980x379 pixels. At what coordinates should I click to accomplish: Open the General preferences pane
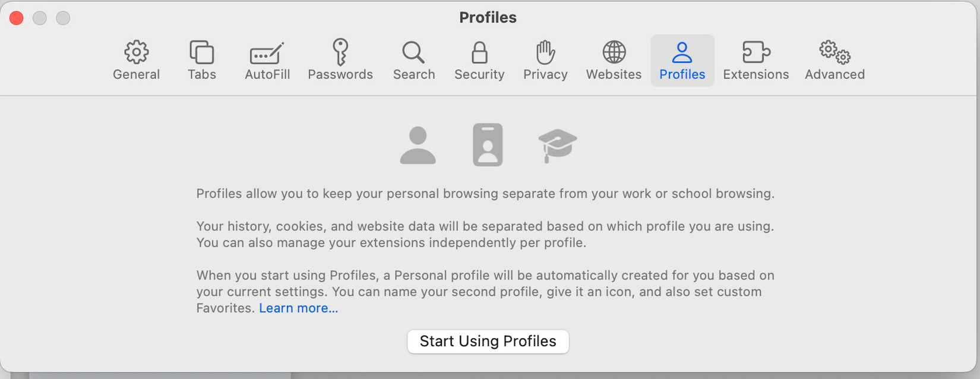[x=136, y=59]
